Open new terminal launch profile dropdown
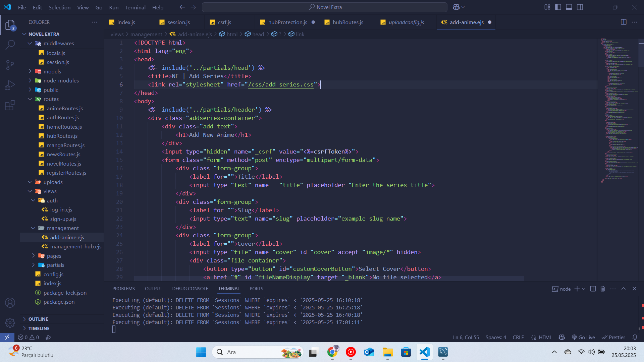This screenshot has height=362, width=644. 584,289
